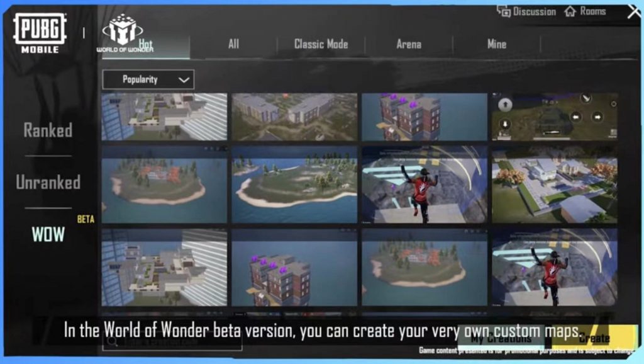Open the middle-row small island with red houses
Viewport: 644px width, 364px height.
[164, 185]
